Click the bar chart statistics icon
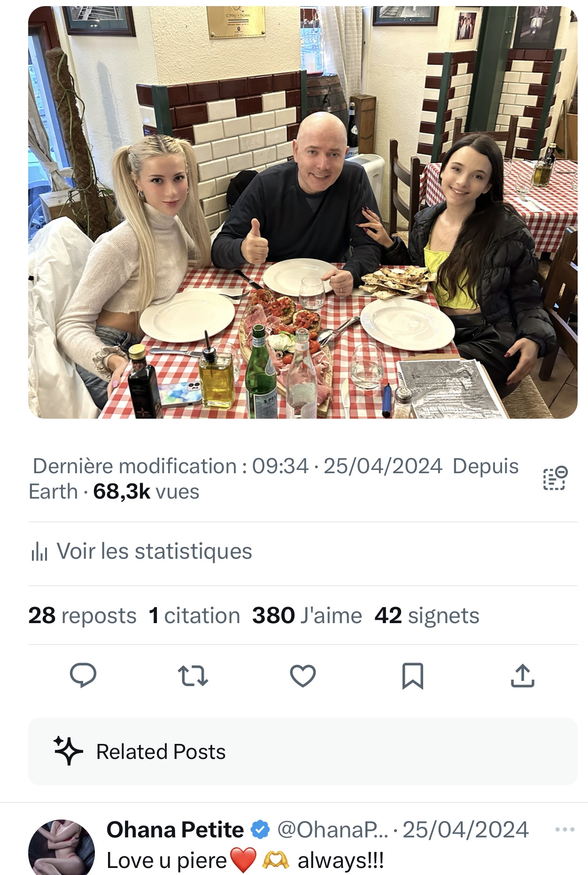Image resolution: width=588 pixels, height=875 pixels. (x=39, y=552)
